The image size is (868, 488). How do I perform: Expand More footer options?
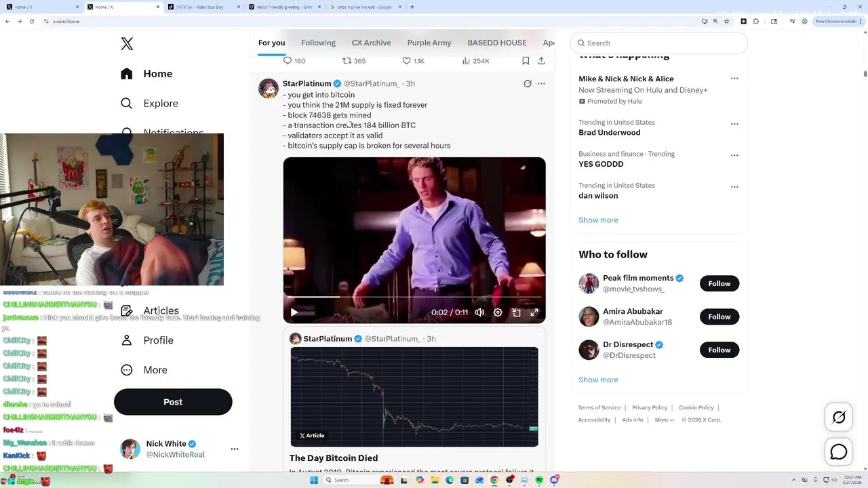665,420
